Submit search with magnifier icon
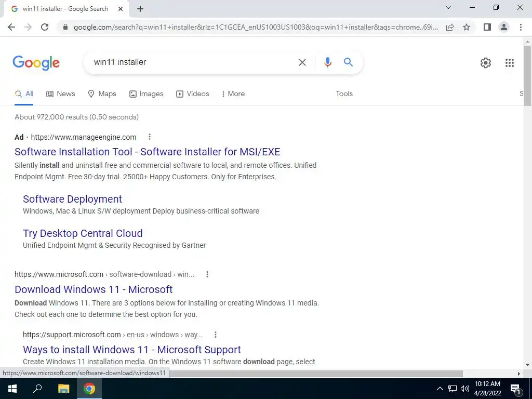The image size is (532, 399). (x=348, y=62)
